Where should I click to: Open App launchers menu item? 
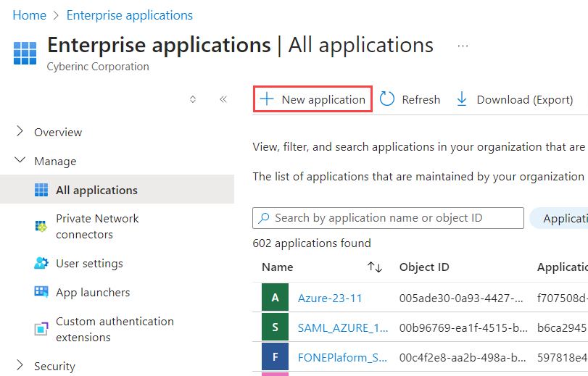(93, 293)
